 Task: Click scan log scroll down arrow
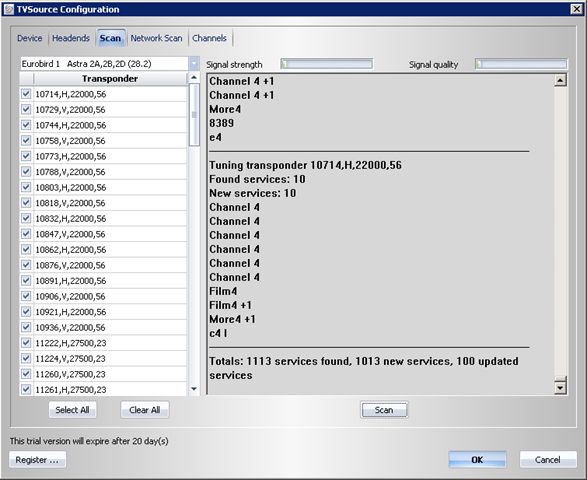[x=560, y=388]
